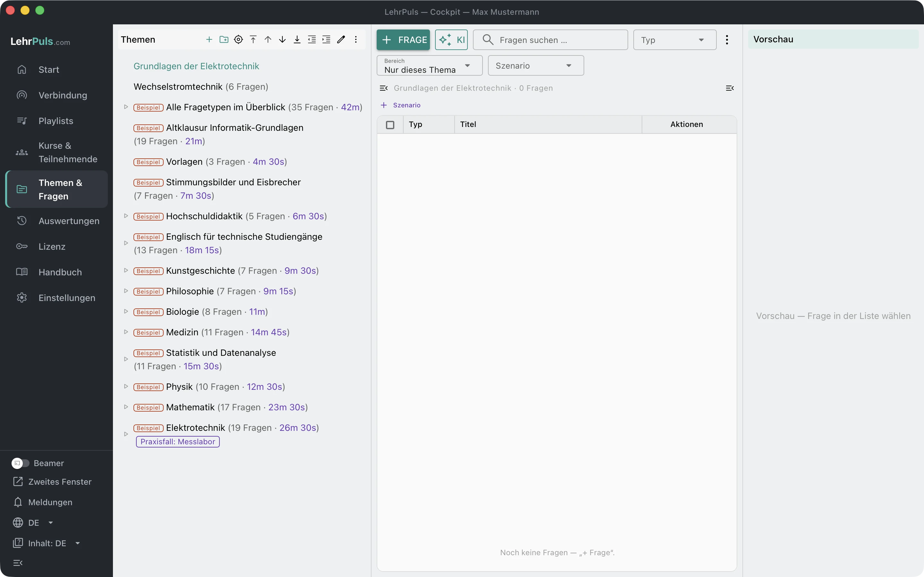Viewport: 924px width, 577px height.
Task: Generate questions with KI button
Action: (x=451, y=40)
